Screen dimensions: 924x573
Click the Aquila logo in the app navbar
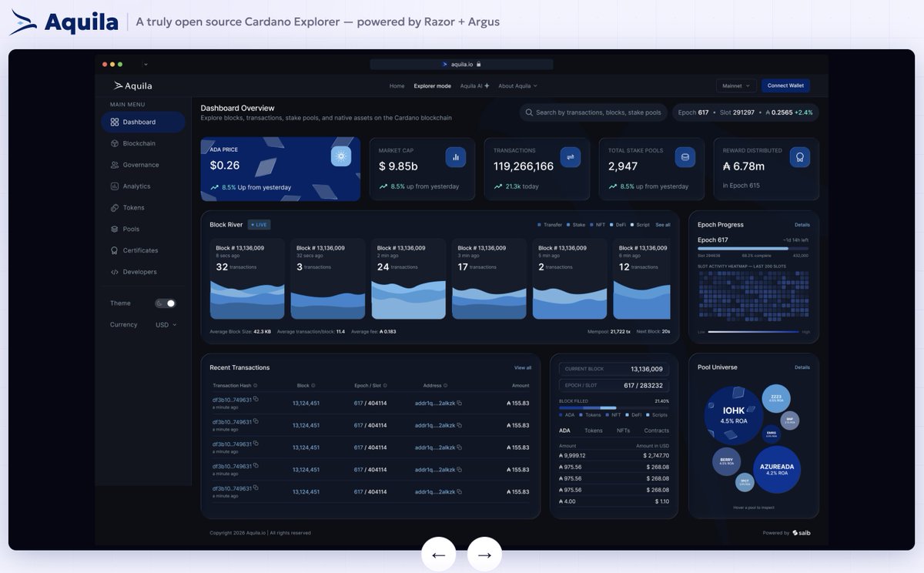(x=132, y=85)
